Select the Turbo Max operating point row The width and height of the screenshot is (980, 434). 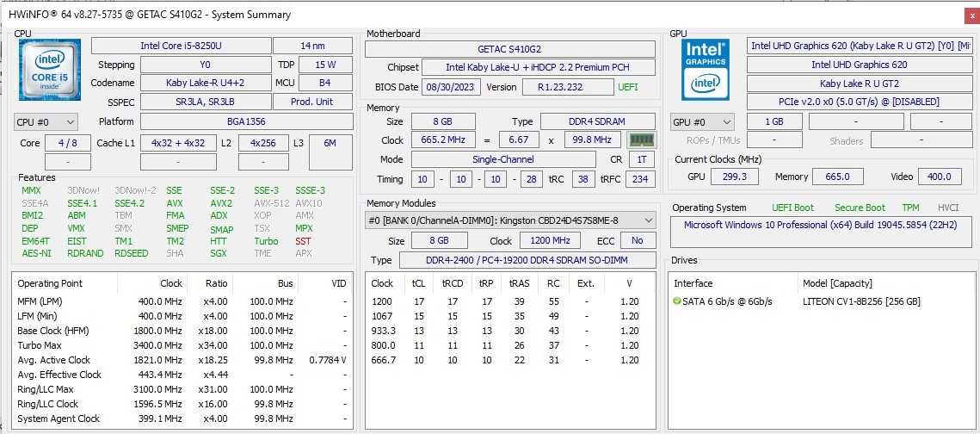pyautogui.click(x=182, y=345)
